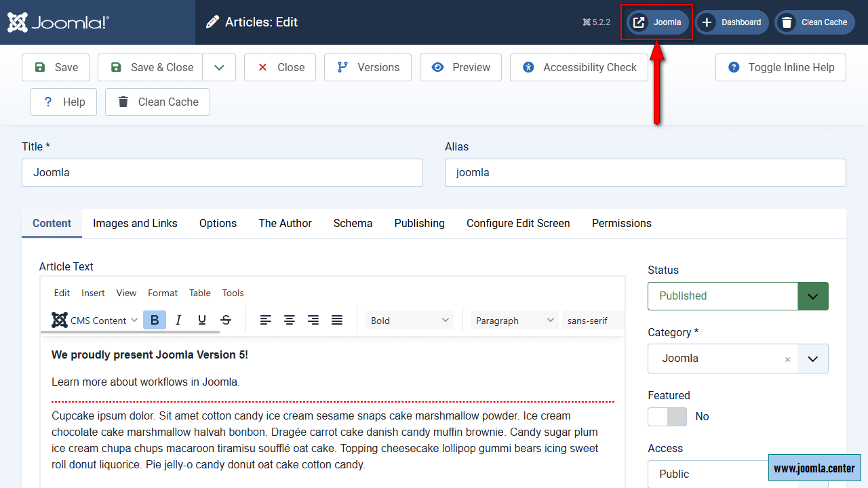Open the sans-serif font dropdown
Viewport: 868px width, 488px height.
click(593, 320)
